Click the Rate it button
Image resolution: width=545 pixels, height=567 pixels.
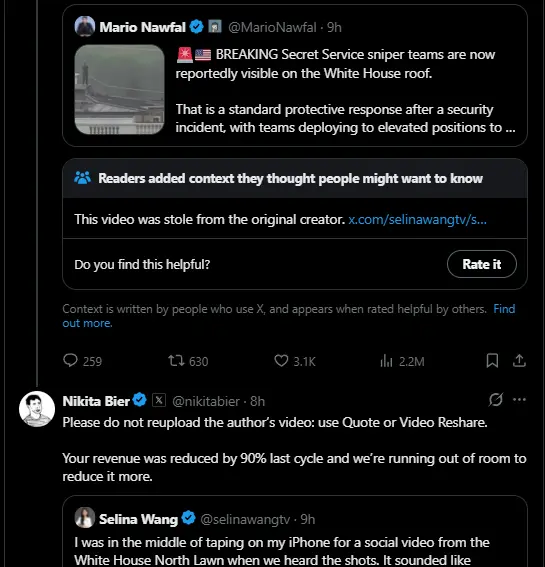(482, 264)
